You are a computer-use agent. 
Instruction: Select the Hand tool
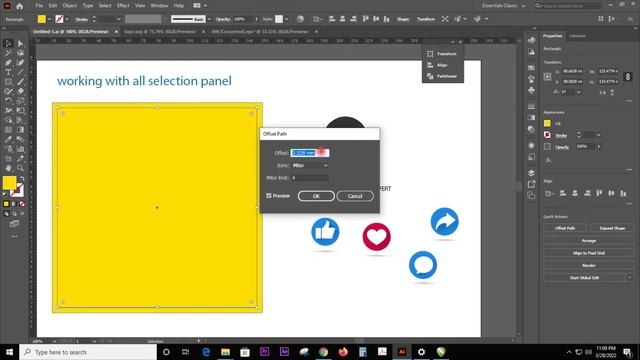[8, 168]
